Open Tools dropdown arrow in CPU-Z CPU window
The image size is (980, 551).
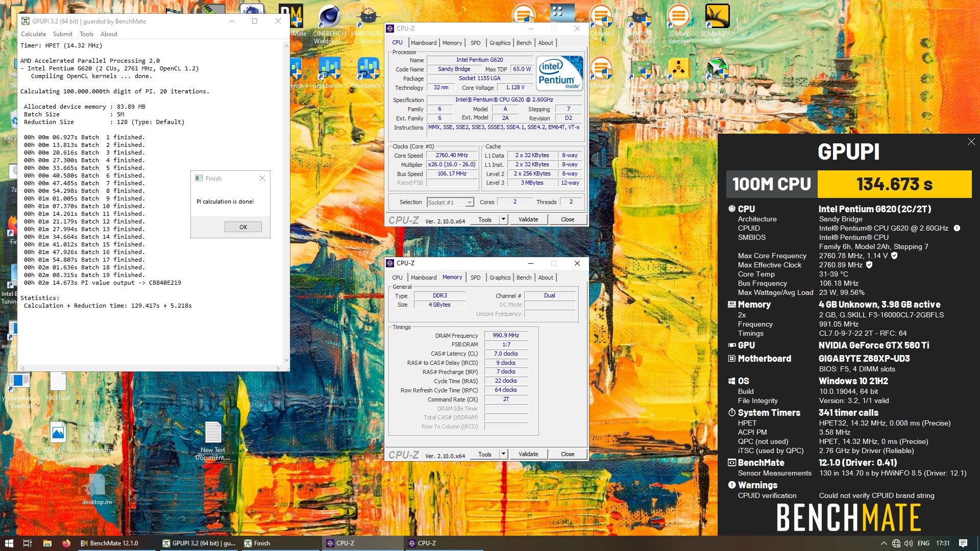(x=503, y=219)
